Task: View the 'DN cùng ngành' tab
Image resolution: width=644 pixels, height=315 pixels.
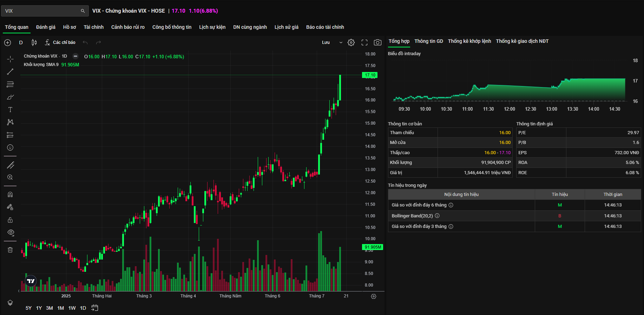Action: [x=250, y=27]
